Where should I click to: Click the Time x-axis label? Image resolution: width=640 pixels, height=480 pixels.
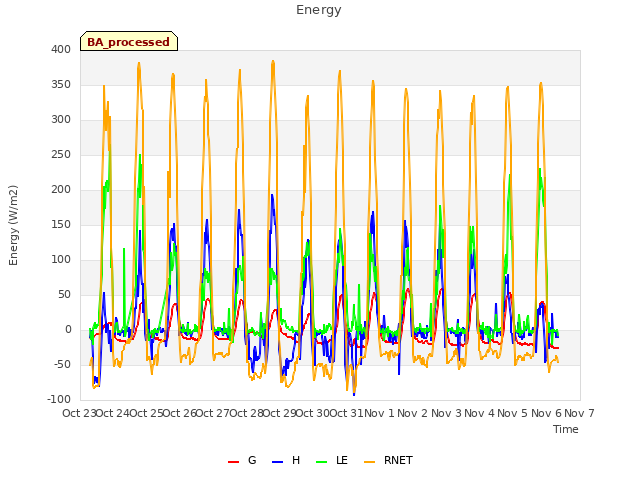565,429
